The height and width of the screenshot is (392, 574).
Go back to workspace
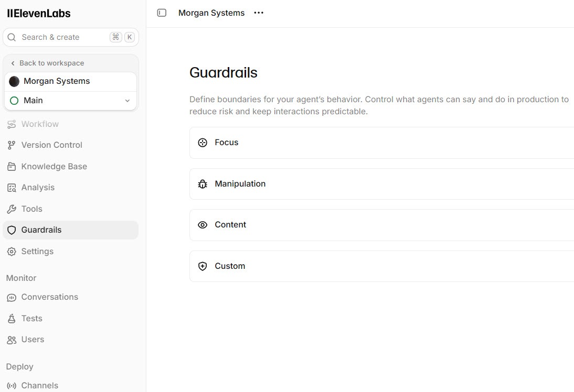[48, 63]
